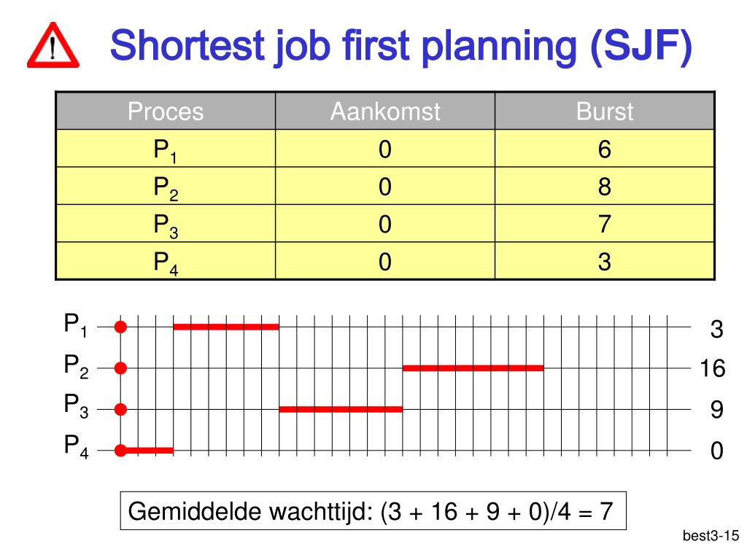Click the burst value 8 for P2
This screenshot has width=747, height=560.
(x=605, y=187)
